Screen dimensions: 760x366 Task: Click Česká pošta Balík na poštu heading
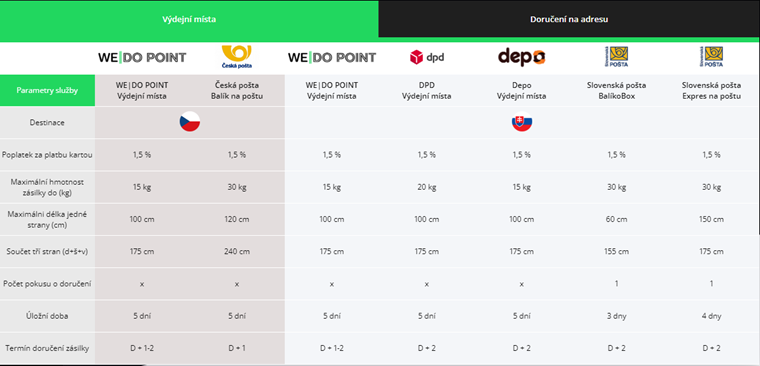(237, 91)
